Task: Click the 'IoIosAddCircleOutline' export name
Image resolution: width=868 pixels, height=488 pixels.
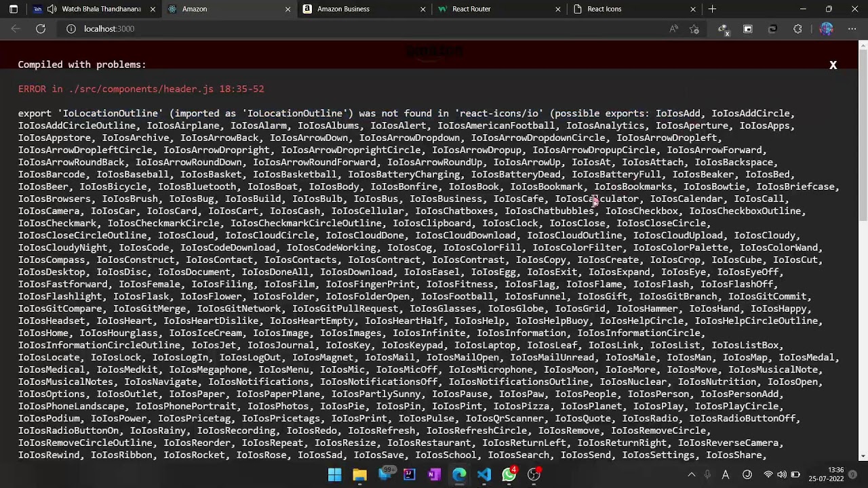Action: click(x=77, y=125)
